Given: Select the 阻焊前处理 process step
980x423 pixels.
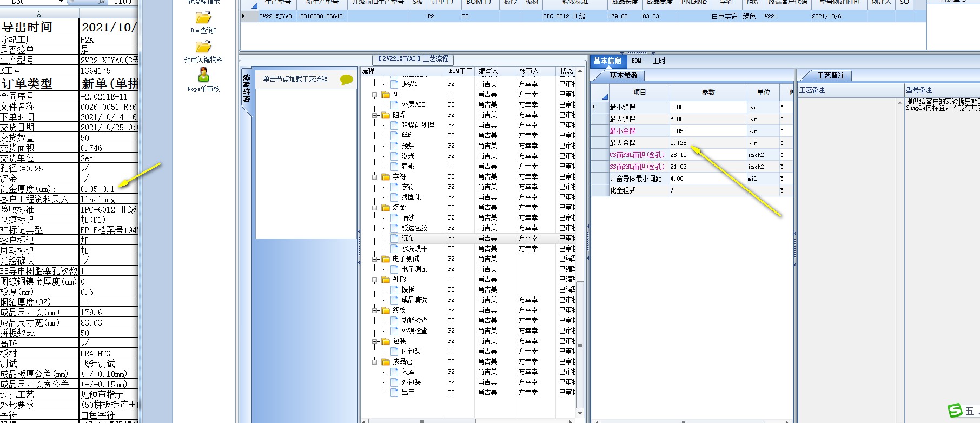Looking at the screenshot, I should tap(418, 125).
